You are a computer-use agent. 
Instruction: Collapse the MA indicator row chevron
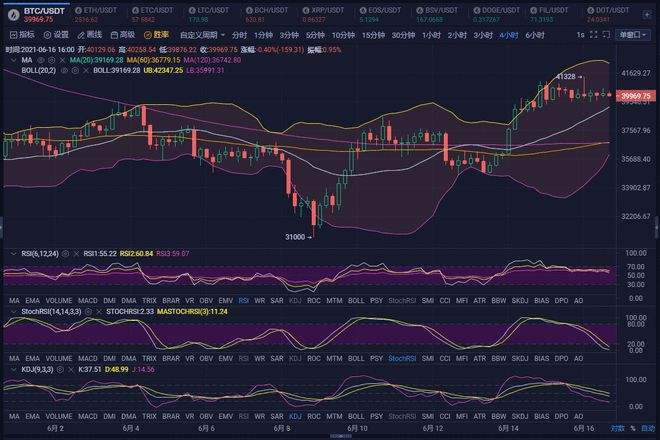tap(13, 60)
